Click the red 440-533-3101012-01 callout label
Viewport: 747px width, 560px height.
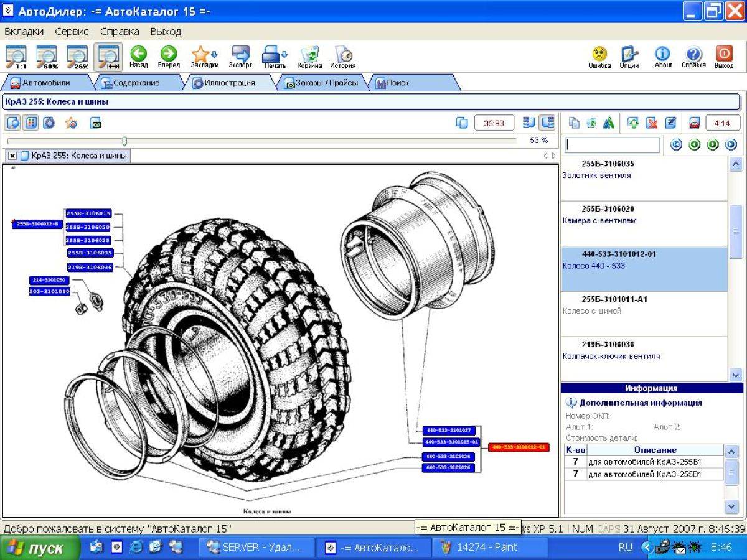(519, 447)
